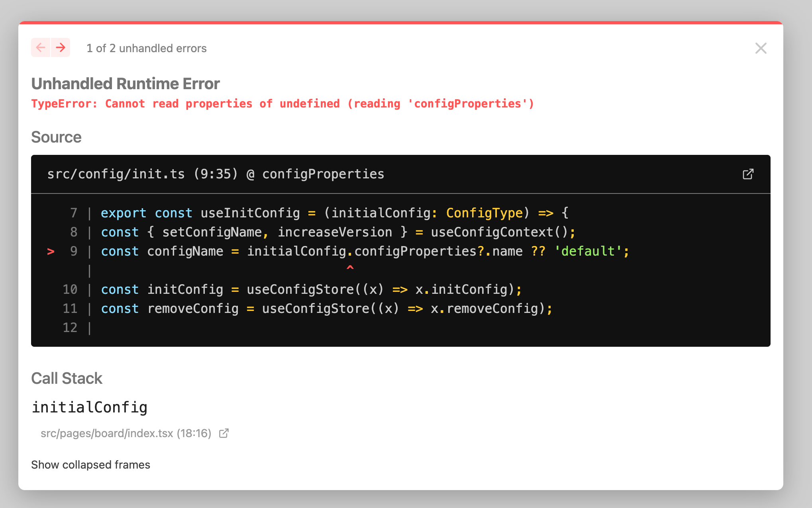Click code line 10 initConfig

click(311, 289)
